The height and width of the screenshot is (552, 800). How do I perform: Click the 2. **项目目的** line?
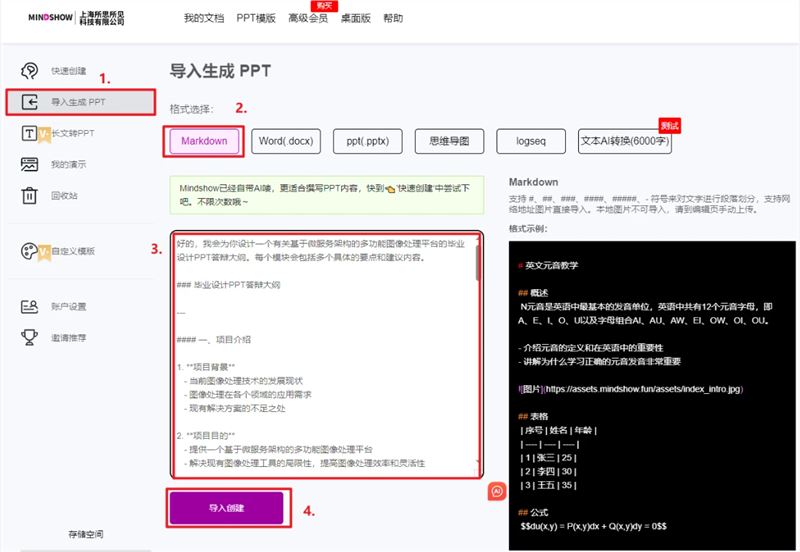click(206, 436)
